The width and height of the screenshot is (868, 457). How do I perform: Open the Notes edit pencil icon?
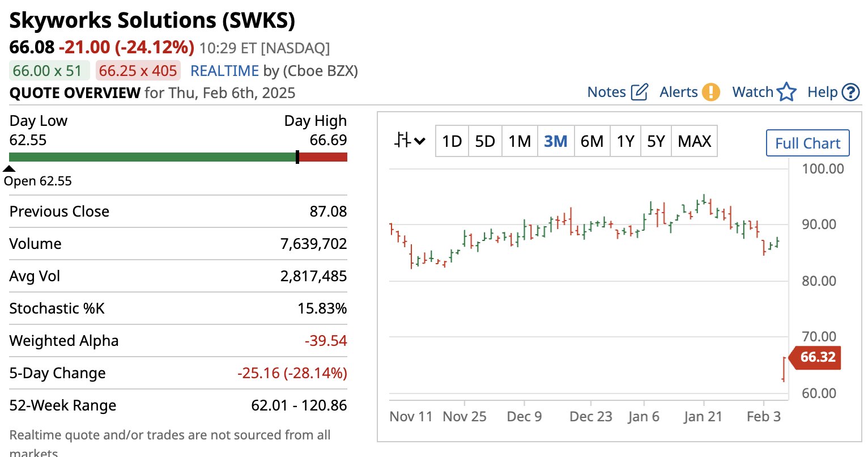[x=640, y=92]
